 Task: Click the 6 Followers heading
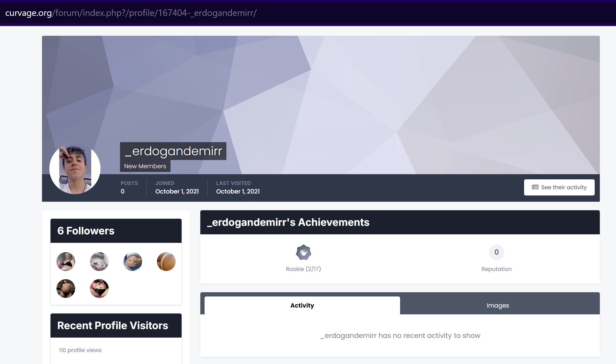[x=86, y=231]
